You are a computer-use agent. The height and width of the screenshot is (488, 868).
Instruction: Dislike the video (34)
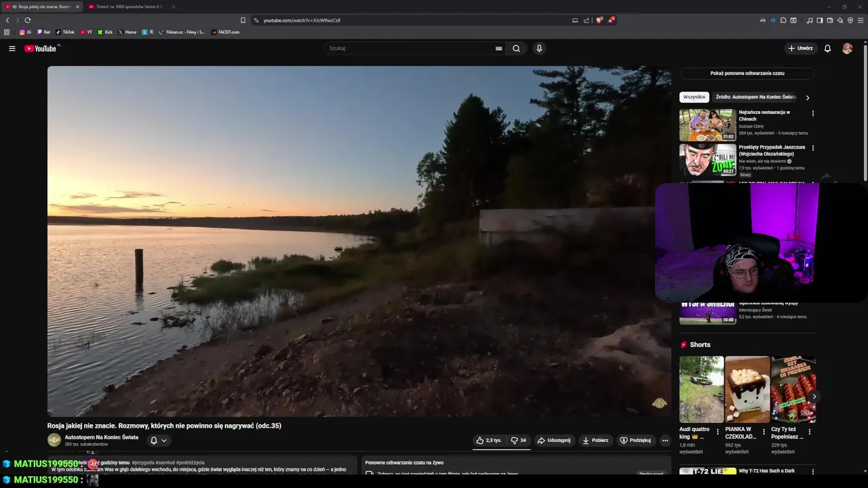519,441
